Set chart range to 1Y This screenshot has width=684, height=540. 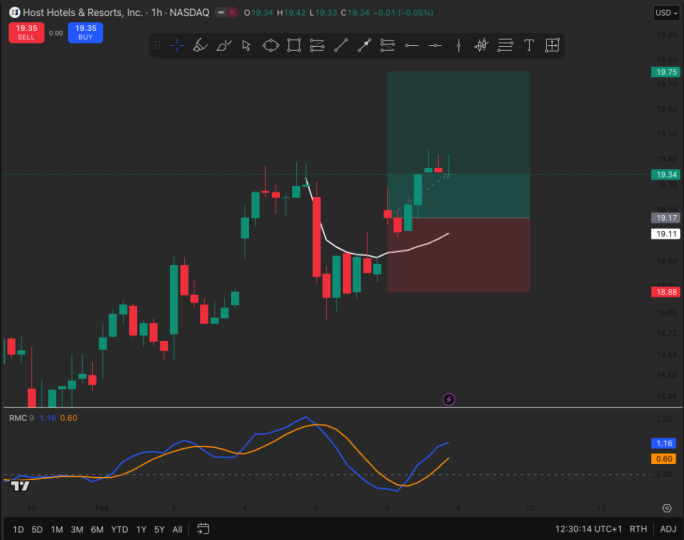tap(141, 530)
